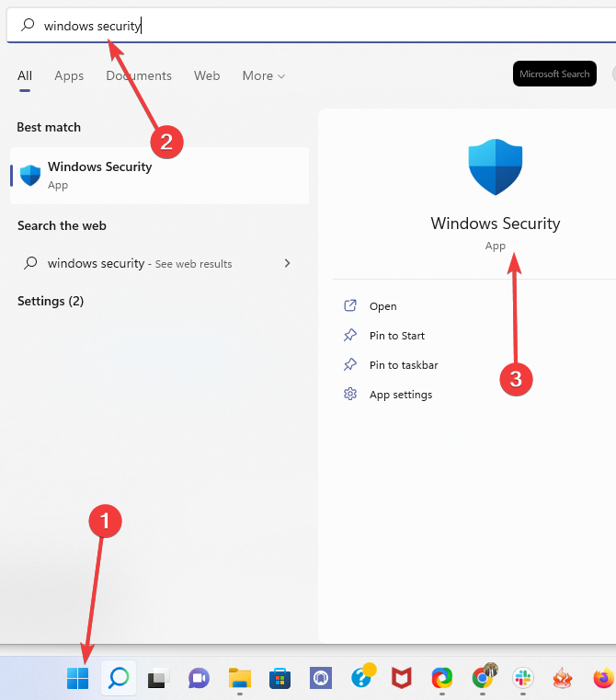Choose Pin to Start
Viewport: 616px width, 700px height.
397,335
